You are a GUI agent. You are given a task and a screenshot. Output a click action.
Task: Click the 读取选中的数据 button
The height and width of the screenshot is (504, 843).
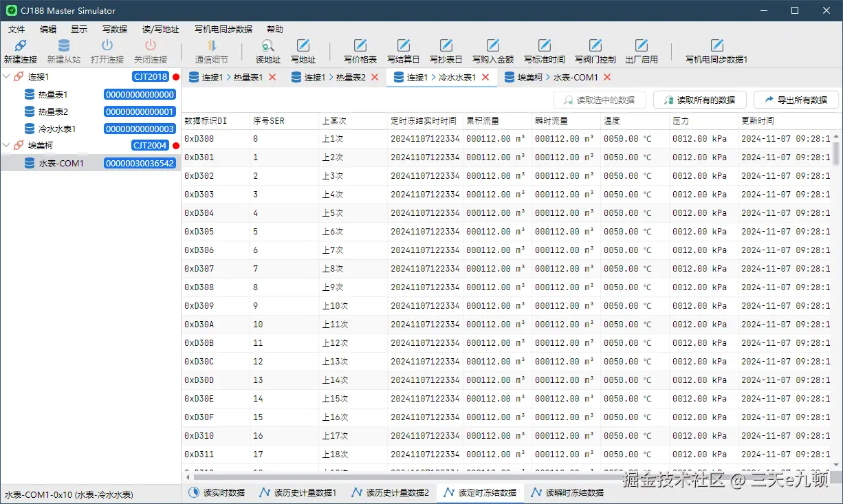point(600,100)
